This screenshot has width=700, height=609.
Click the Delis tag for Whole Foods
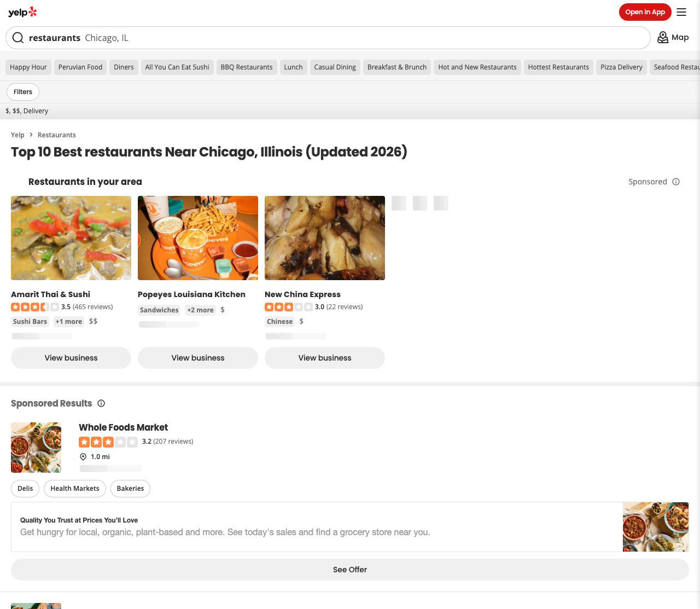[x=25, y=489]
